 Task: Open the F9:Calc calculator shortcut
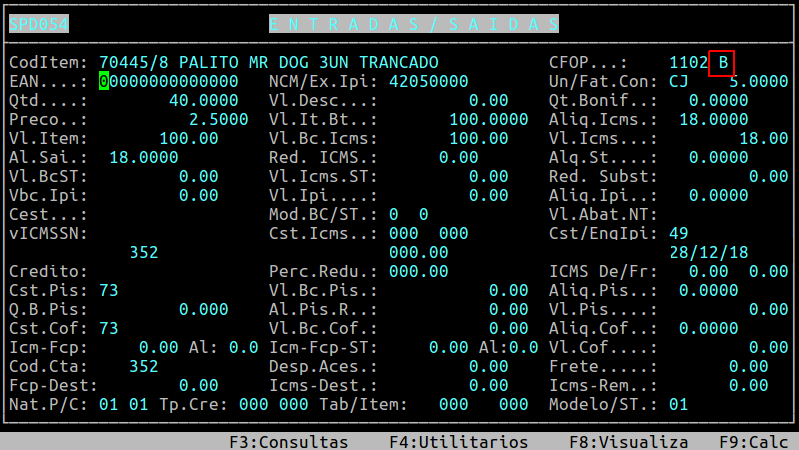click(x=753, y=441)
